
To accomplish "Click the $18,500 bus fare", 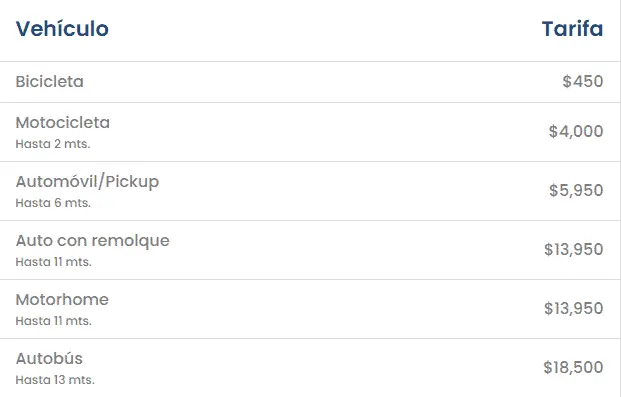I will point(573,368).
